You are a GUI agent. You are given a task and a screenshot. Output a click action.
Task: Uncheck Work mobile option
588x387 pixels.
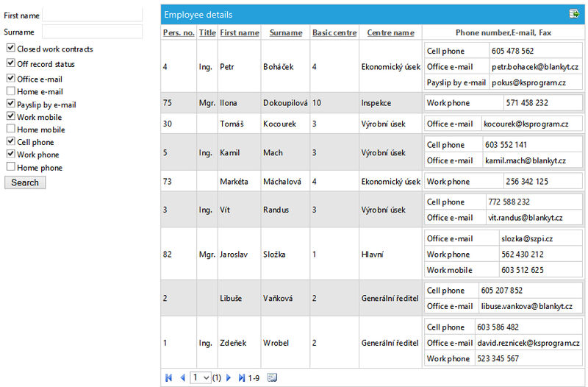[x=11, y=116]
